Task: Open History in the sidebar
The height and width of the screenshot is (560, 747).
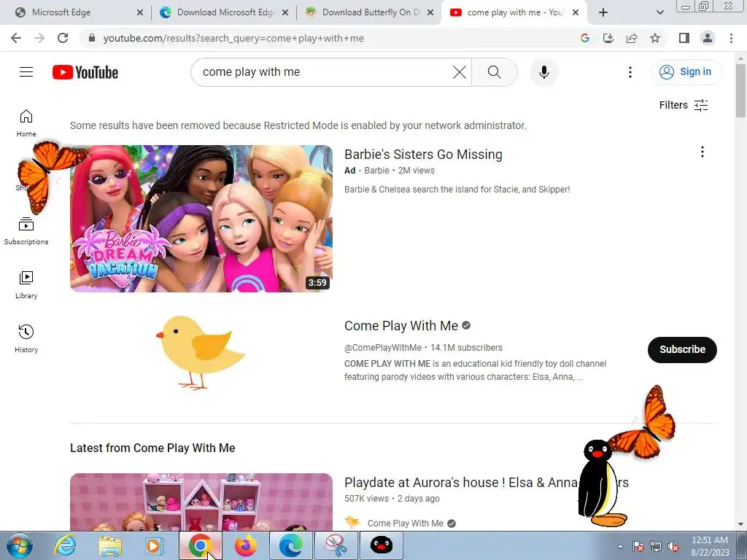Action: coord(26,339)
